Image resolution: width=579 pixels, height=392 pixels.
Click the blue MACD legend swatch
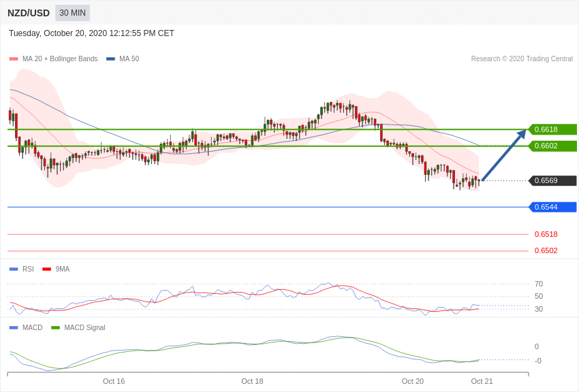14,328
